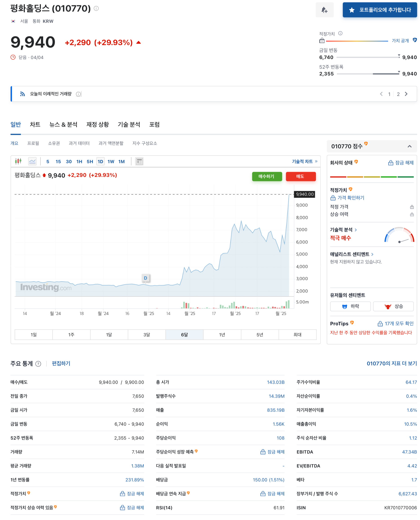
Task: Switch to 포럼 tab
Action: pos(154,124)
